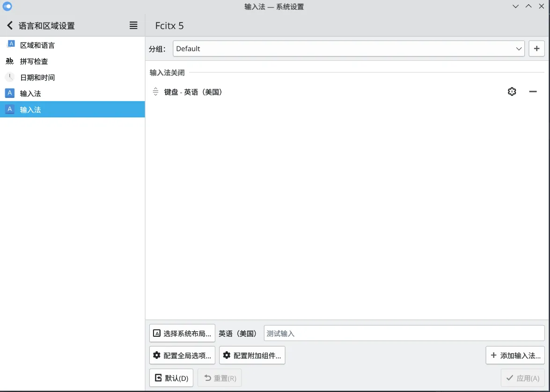Click into the 测试输入 text field
Image resolution: width=550 pixels, height=392 pixels.
pos(404,334)
